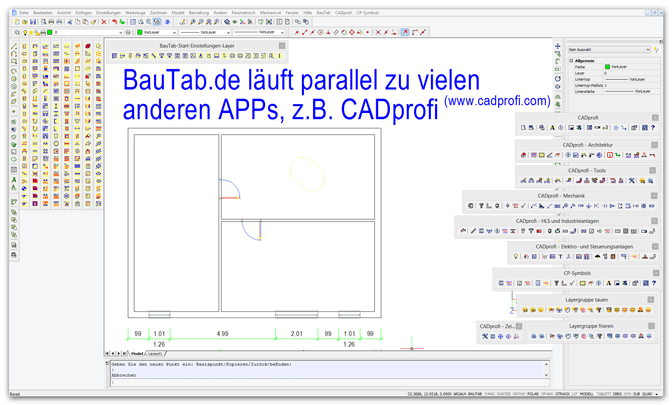Screen dimensions: 672x405
Task: Toggle ORTHO in the status bar
Action: [x=519, y=394]
